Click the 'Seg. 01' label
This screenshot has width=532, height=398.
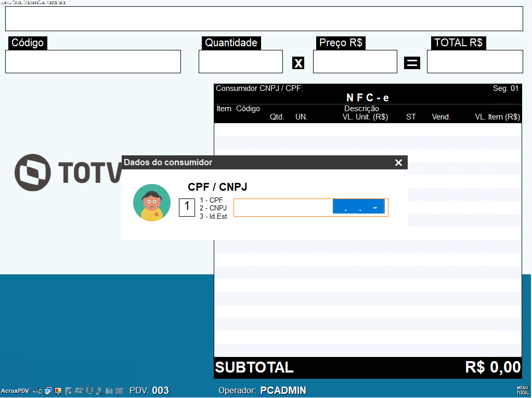tap(505, 88)
